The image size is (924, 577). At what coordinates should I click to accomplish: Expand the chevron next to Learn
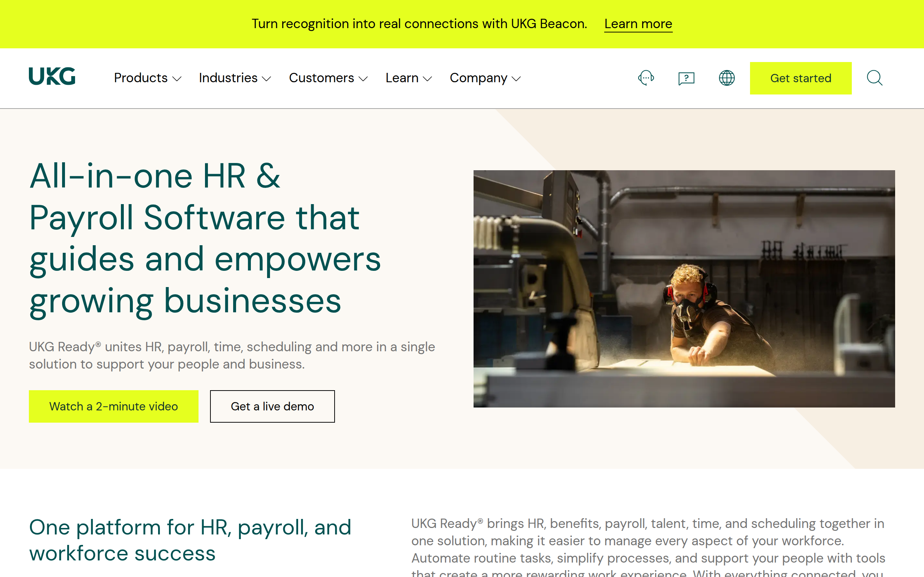[x=428, y=79]
